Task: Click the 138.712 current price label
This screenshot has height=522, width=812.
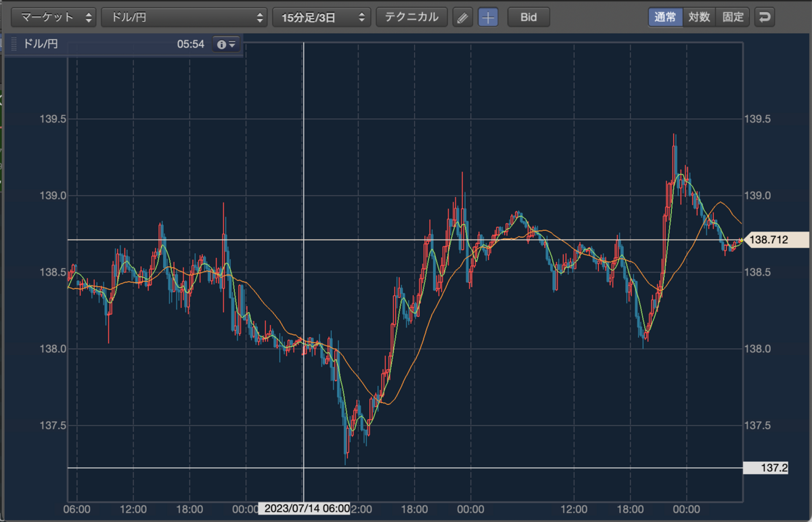Action: tap(776, 240)
